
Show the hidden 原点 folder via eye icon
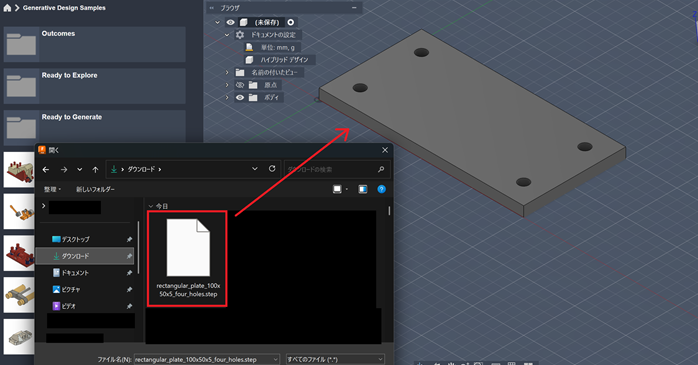pyautogui.click(x=240, y=85)
